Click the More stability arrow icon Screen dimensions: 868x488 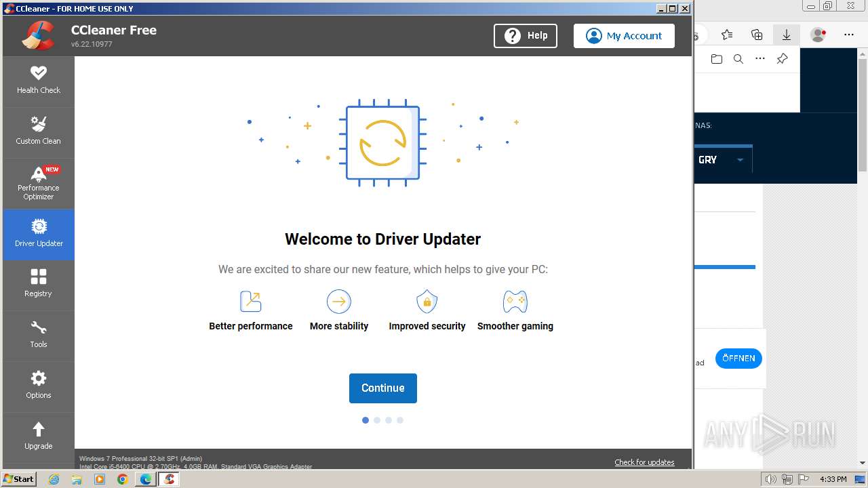coord(339,301)
